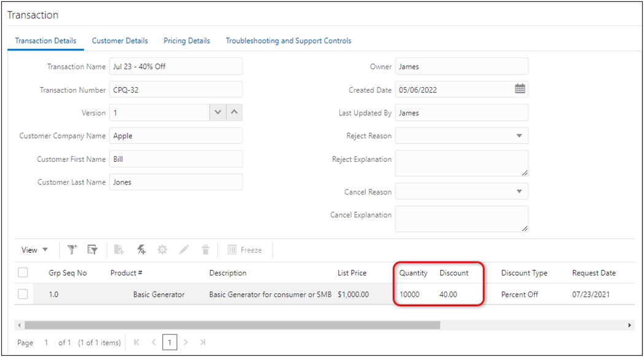
Task: Open the Troubleshooting and Support Controls tab
Action: tap(288, 40)
